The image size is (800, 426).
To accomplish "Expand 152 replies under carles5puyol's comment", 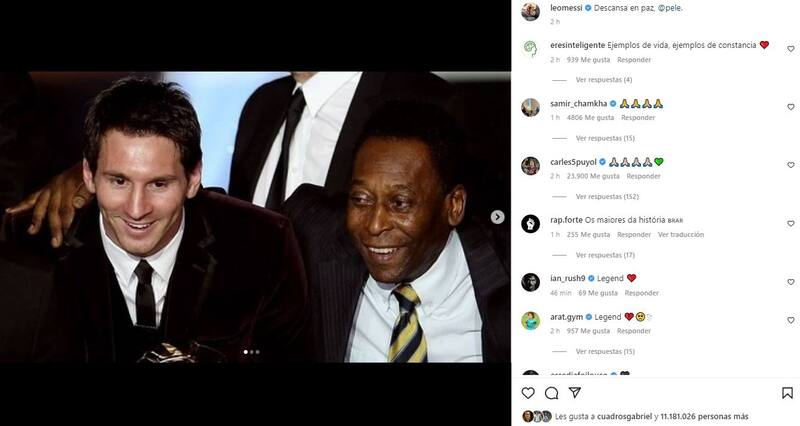I will click(x=605, y=197).
